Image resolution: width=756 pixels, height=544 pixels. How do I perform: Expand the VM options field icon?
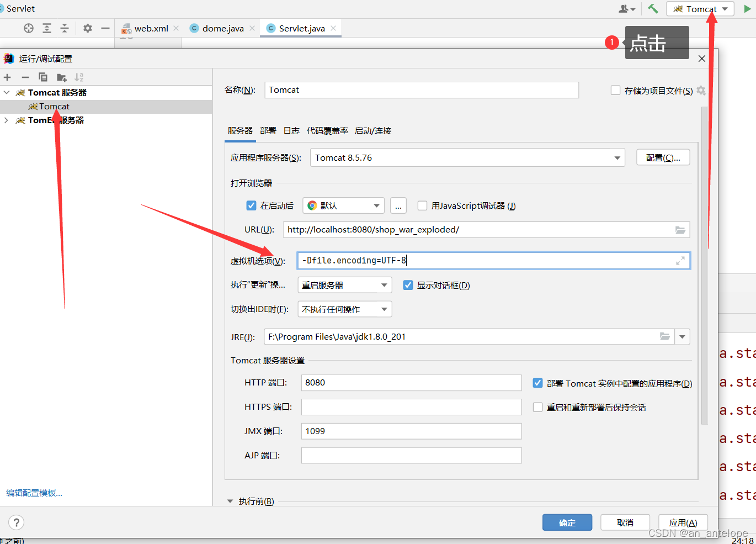tap(680, 261)
